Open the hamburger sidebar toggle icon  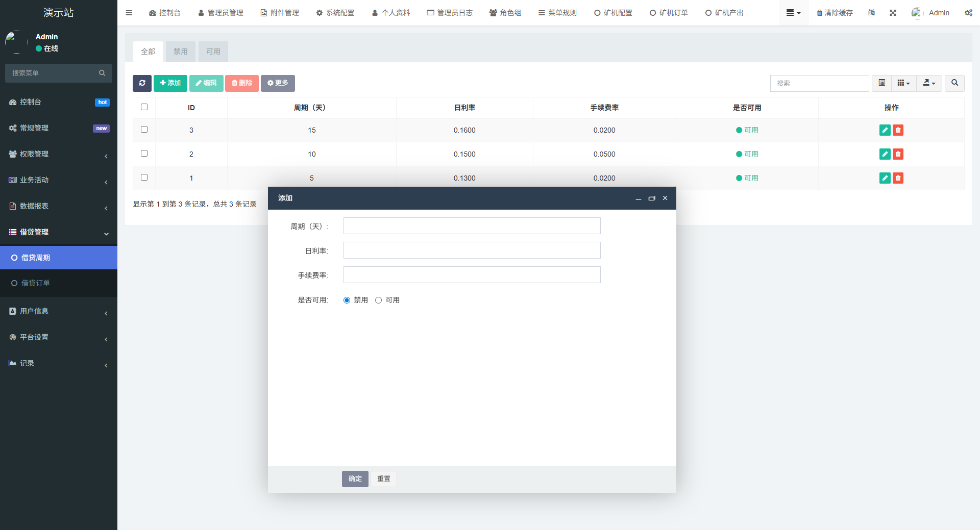point(129,12)
